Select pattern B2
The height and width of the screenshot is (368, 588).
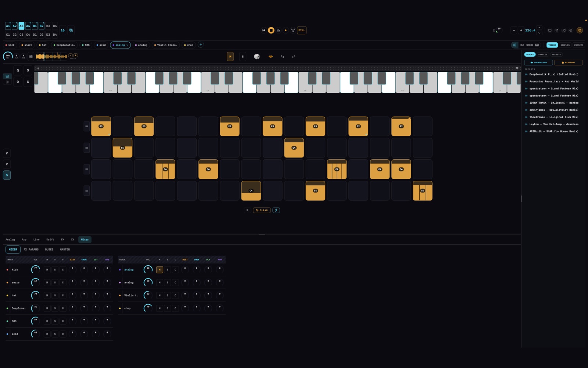coord(42,26)
